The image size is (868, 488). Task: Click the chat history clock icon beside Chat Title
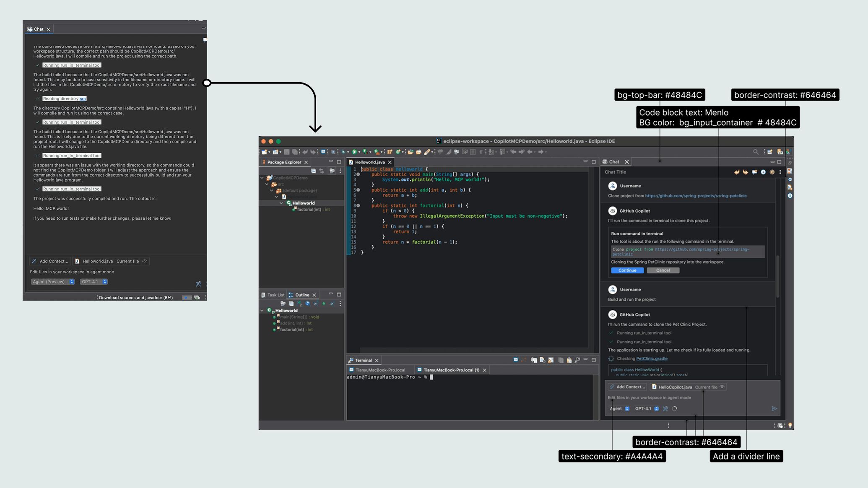click(x=763, y=172)
